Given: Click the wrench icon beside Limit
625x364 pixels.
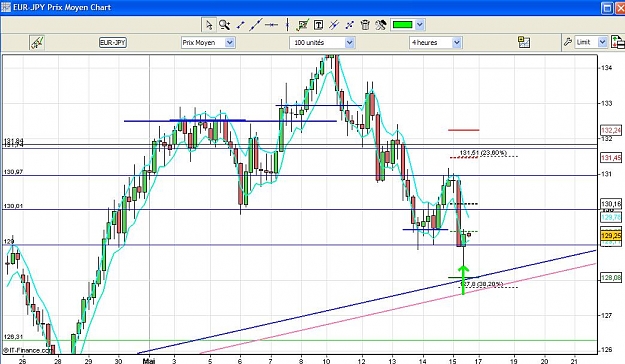Looking at the screenshot, I should coord(568,42).
